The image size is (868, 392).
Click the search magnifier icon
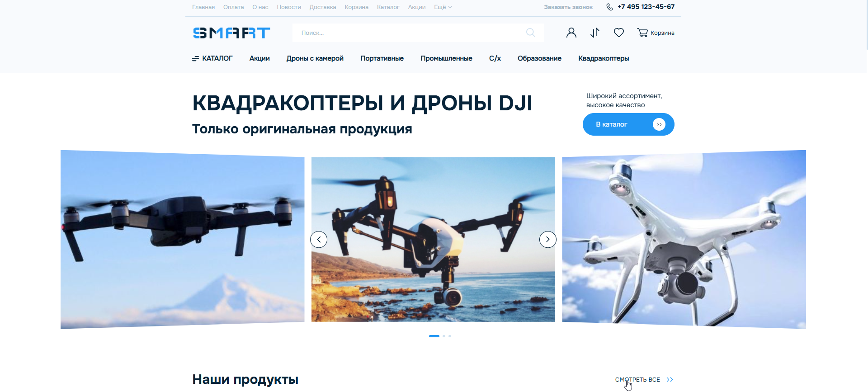coord(531,33)
